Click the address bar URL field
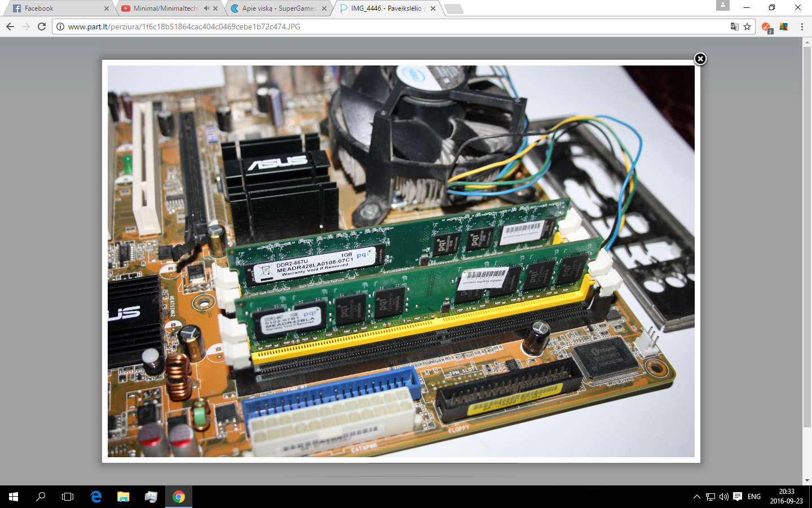Viewport: 812px width, 508px height. pos(395,27)
